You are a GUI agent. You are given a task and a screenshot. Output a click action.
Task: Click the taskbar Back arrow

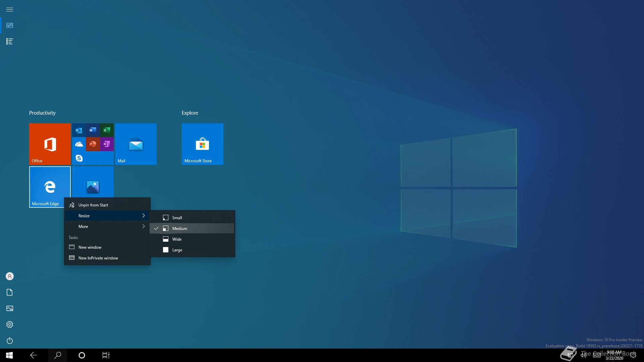coord(34,355)
